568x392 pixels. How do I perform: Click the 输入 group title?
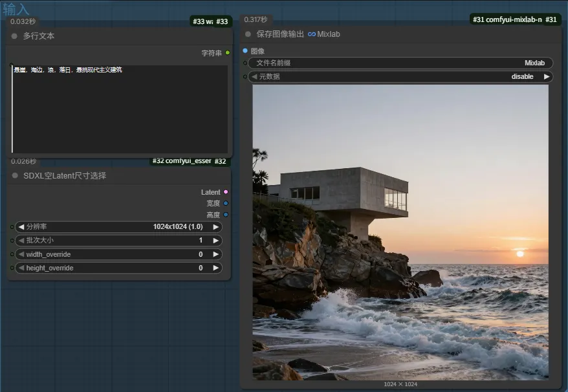click(x=16, y=9)
